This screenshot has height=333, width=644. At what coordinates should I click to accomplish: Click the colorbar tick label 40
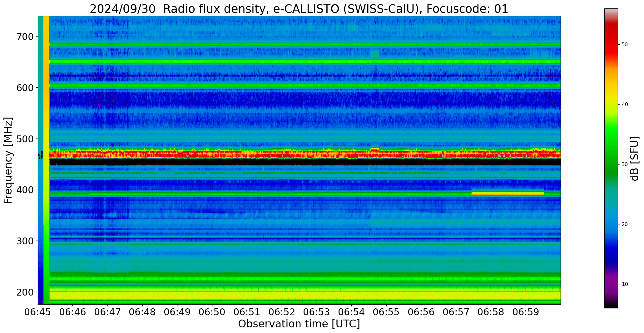[625, 105]
